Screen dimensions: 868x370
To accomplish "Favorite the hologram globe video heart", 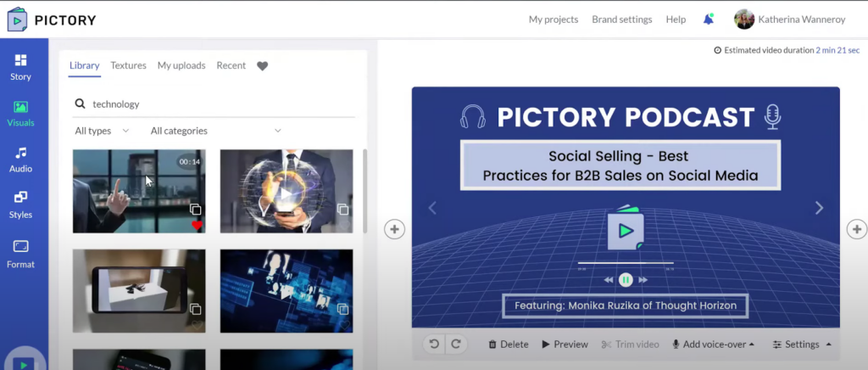I will 344,226.
